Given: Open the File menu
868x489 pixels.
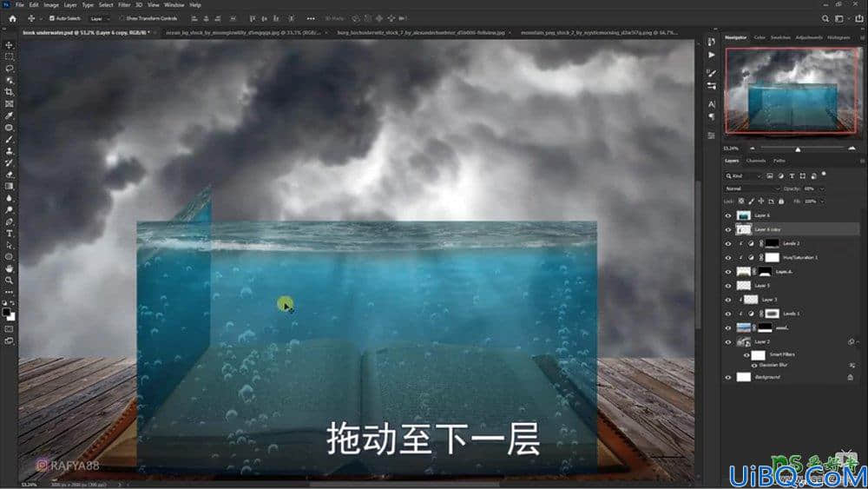Looking at the screenshot, I should click(19, 4).
